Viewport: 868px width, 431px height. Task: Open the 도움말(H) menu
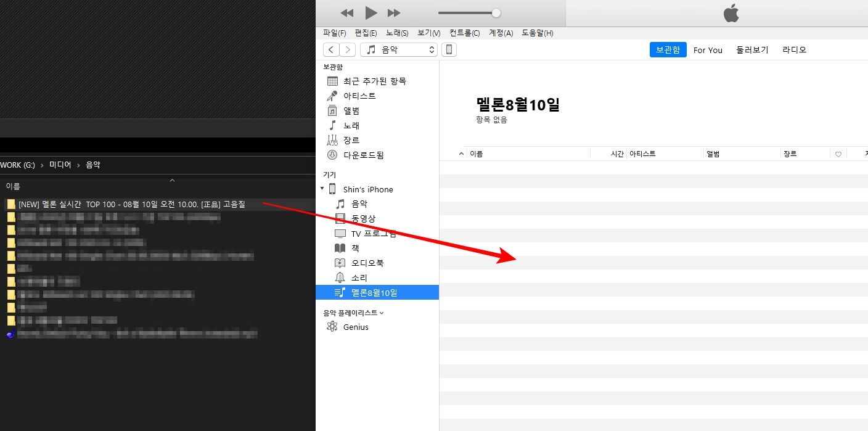537,33
